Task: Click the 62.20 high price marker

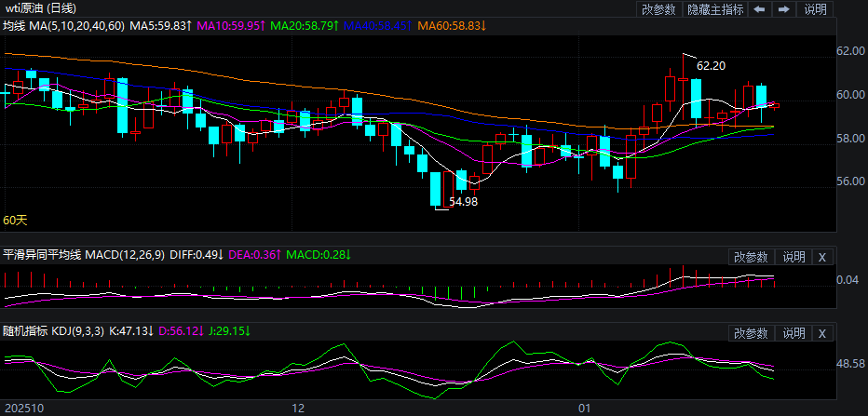Action: 711,65
